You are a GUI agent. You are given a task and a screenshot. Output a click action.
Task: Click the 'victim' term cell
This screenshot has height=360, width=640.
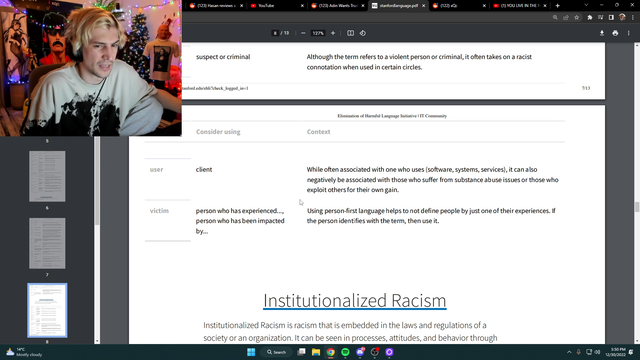tap(159, 211)
